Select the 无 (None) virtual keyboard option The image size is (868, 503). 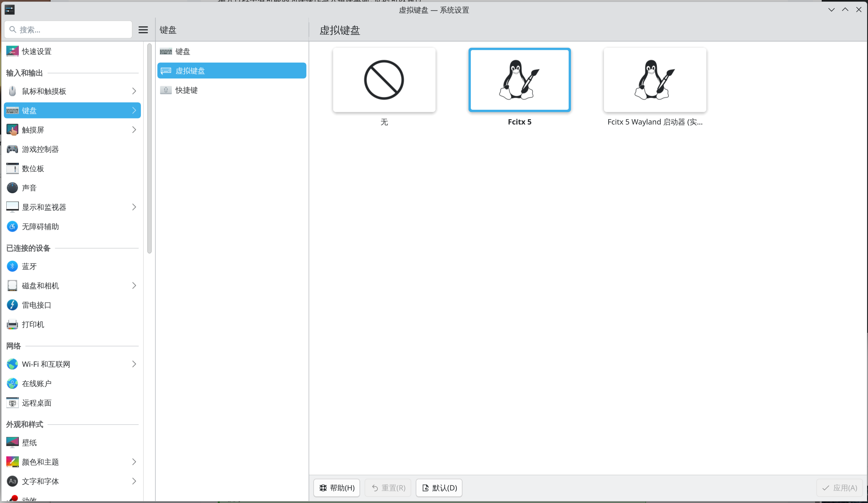(384, 80)
